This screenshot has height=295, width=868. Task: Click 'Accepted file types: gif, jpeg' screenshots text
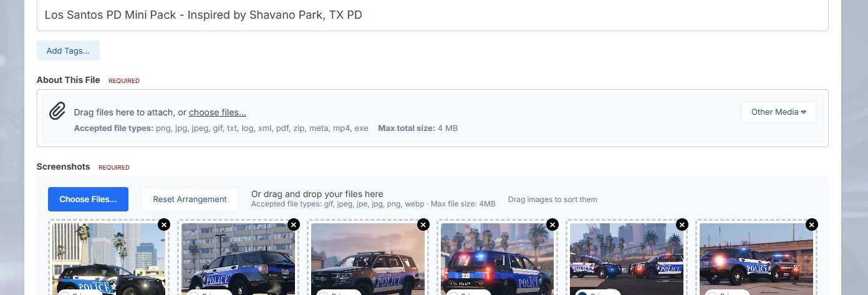(x=374, y=204)
